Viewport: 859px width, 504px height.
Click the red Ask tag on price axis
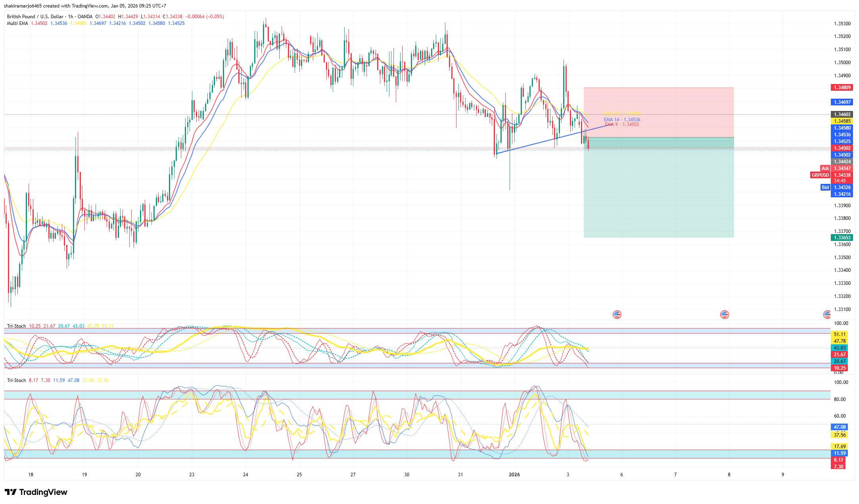point(825,168)
